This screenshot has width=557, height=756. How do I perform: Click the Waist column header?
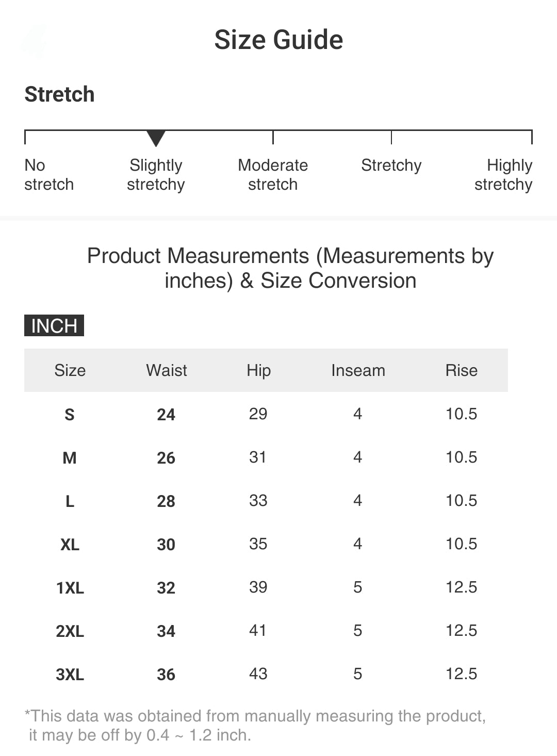(166, 370)
